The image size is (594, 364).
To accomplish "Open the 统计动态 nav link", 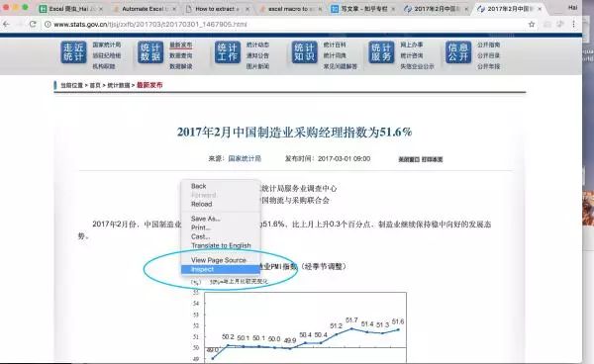I will pos(257,45).
